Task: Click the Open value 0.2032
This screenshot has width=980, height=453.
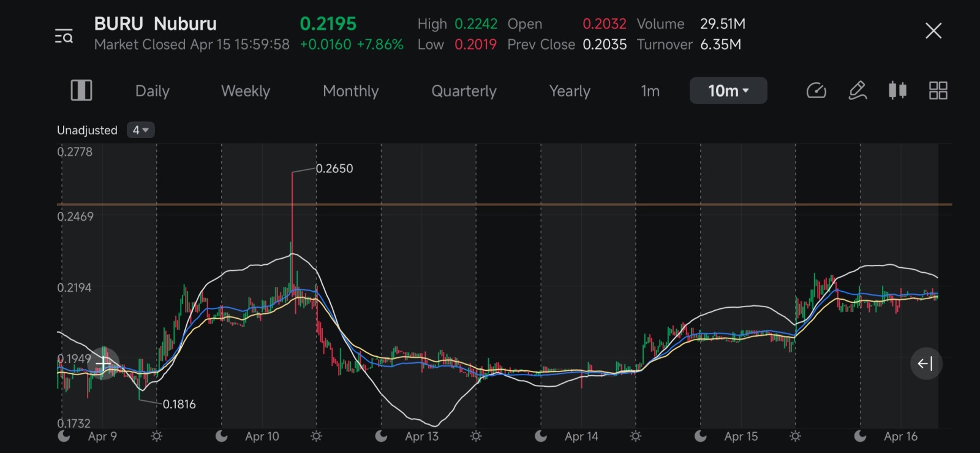Action: point(605,24)
